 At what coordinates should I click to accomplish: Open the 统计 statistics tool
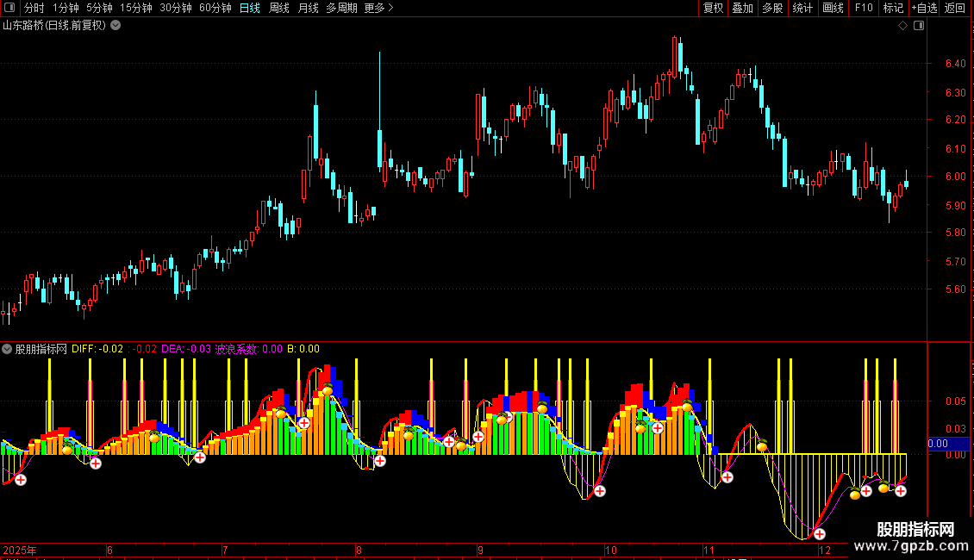coord(802,8)
